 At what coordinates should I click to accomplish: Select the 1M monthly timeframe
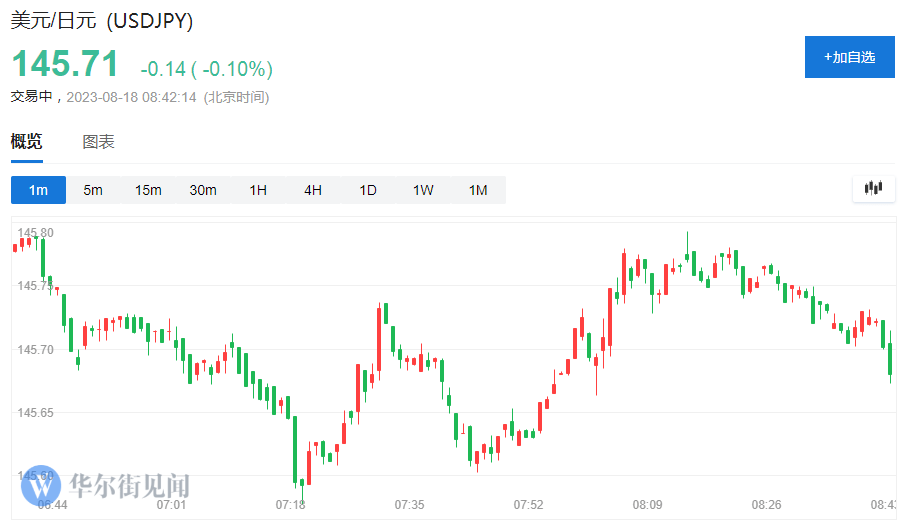pos(478,190)
